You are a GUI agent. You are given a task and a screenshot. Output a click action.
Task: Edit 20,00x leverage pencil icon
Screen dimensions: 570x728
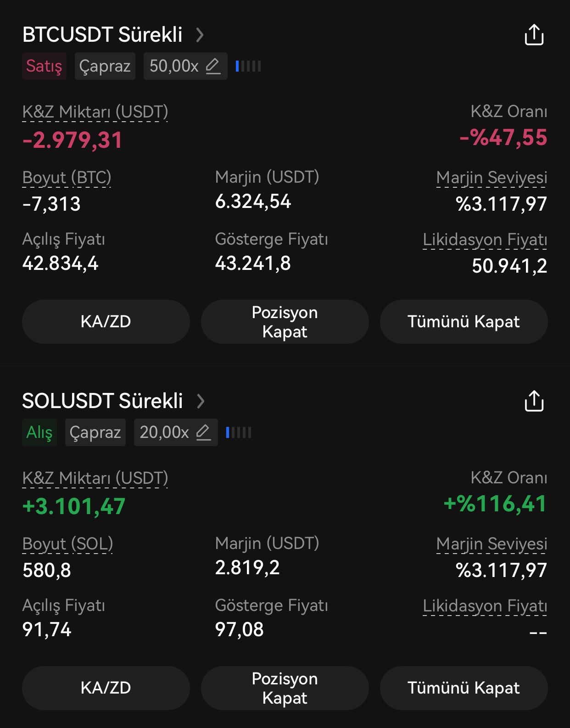[203, 432]
